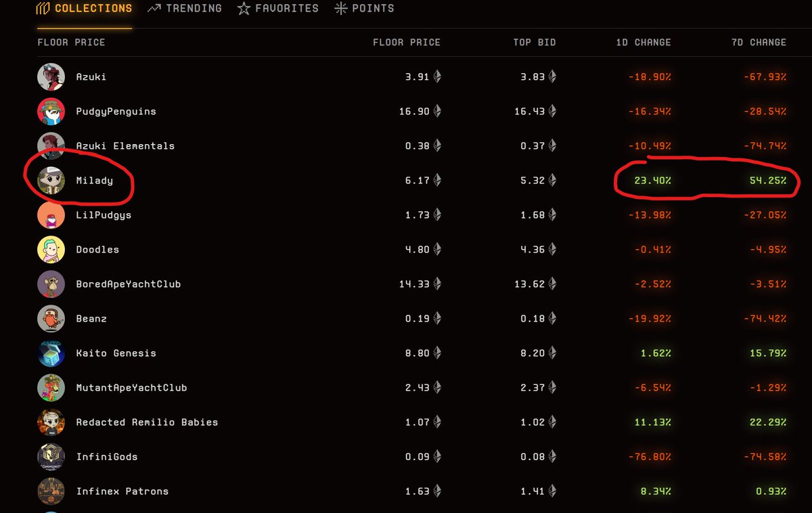Screen dimensions: 812x513
Task: Click Kaito Genesis floor price 8.80
Action: 418,353
